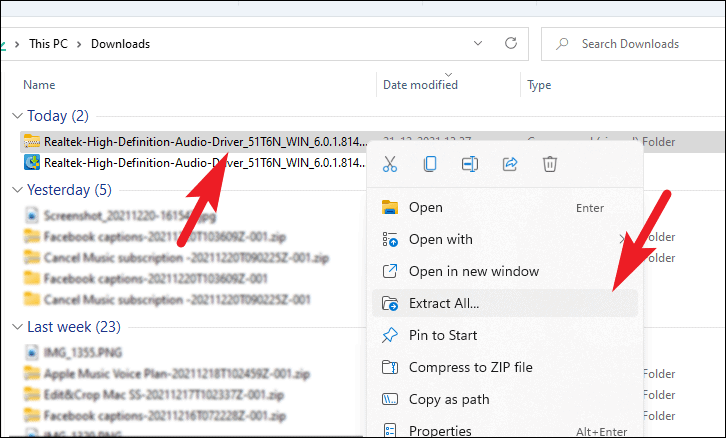
Task: Collapse the Last week (23) group
Action: 17,327
